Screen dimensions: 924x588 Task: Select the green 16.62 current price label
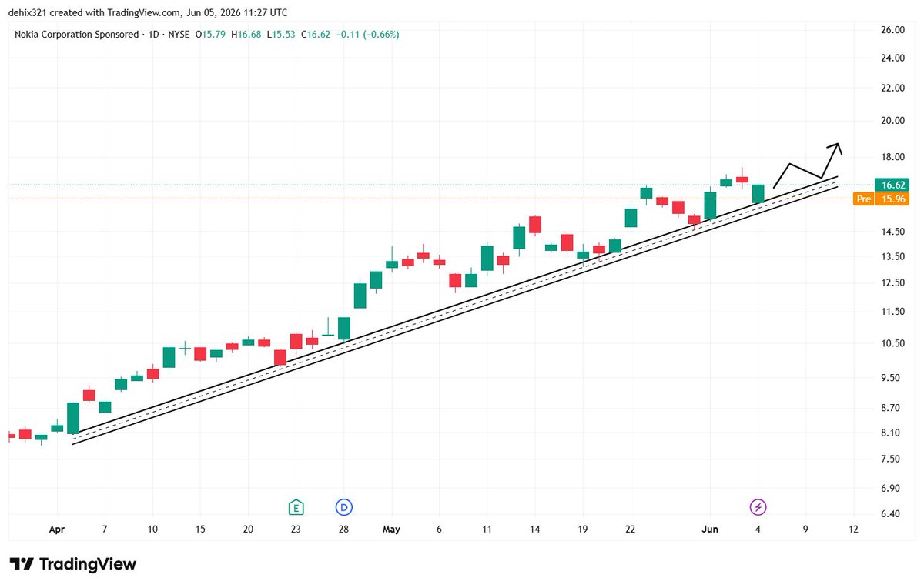[892, 185]
